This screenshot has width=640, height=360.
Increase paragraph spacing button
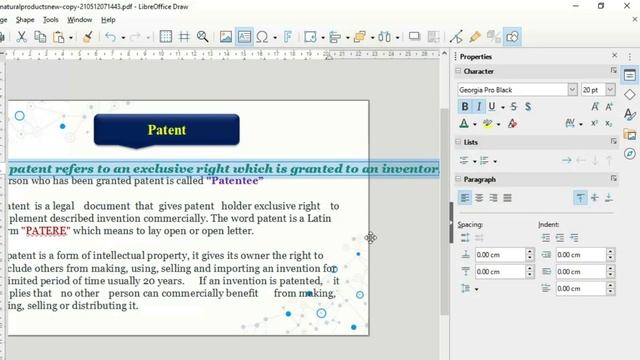coord(465,238)
